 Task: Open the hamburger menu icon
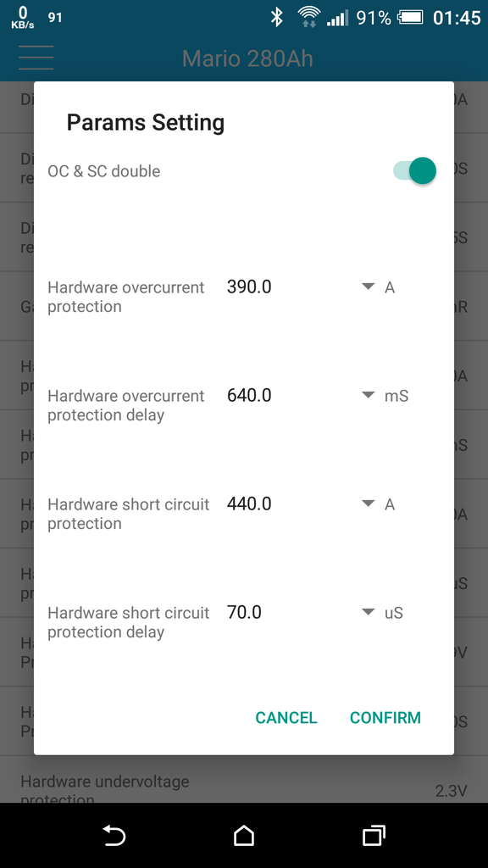click(36, 58)
